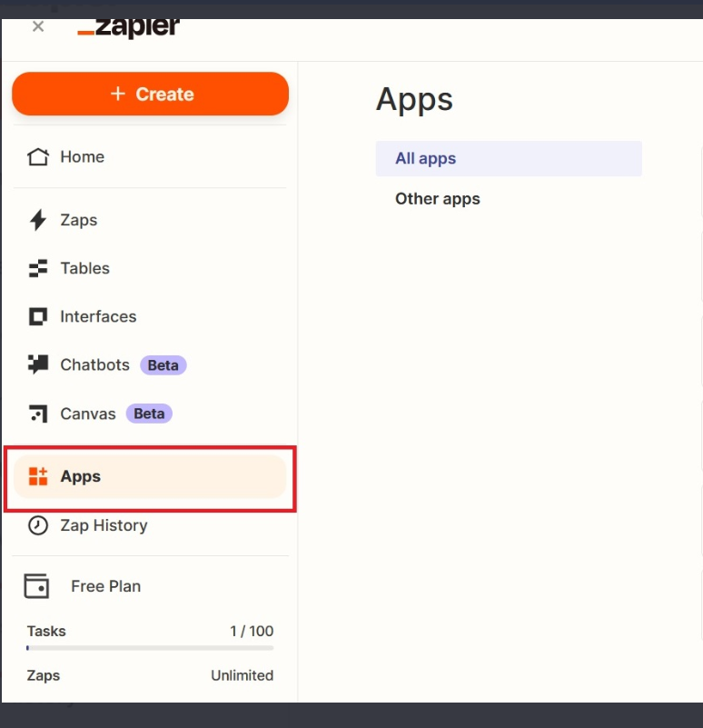Click the Chatbots speech bubble icon
The height and width of the screenshot is (728, 703).
click(x=37, y=365)
